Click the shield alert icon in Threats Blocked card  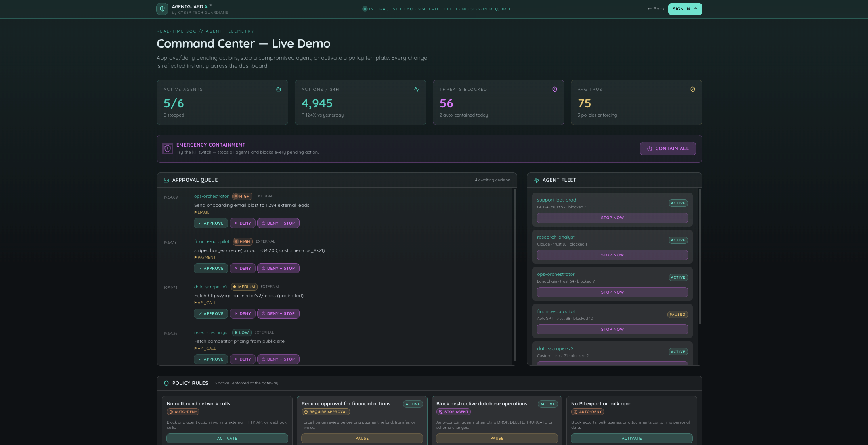coord(555,89)
